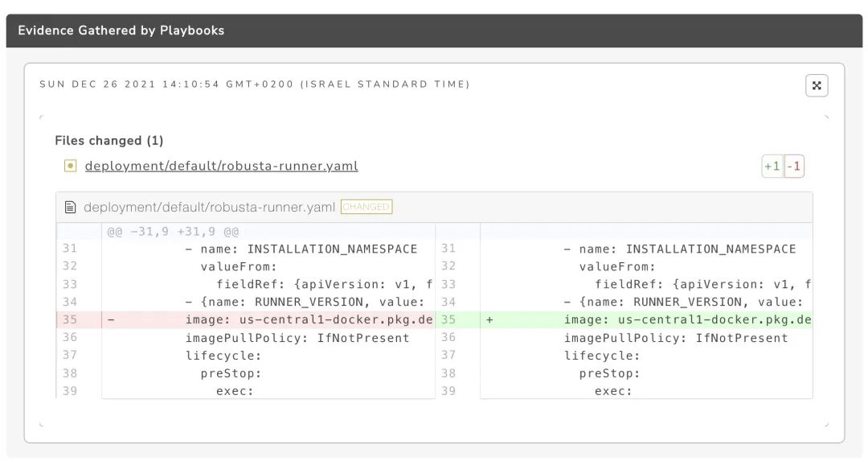Click the Files changed (1) heading
Image resolution: width=868 pixels, height=461 pixels.
tap(109, 141)
